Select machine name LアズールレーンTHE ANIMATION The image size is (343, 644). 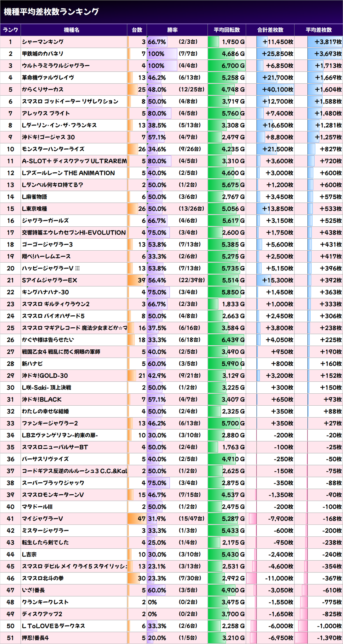pyautogui.click(x=68, y=173)
